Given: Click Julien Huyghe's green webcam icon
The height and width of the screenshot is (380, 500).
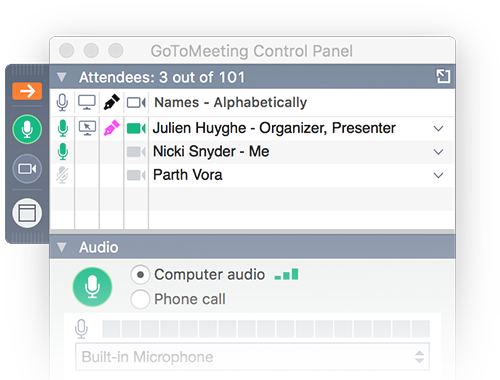Looking at the screenshot, I should pyautogui.click(x=136, y=129).
